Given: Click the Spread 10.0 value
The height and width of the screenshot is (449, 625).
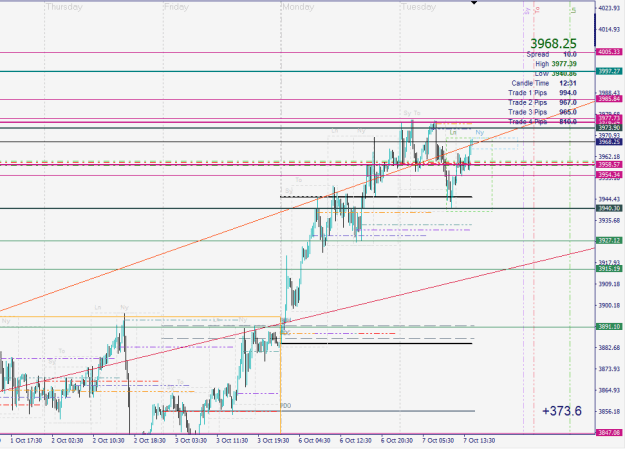Looking at the screenshot, I should (570, 54).
